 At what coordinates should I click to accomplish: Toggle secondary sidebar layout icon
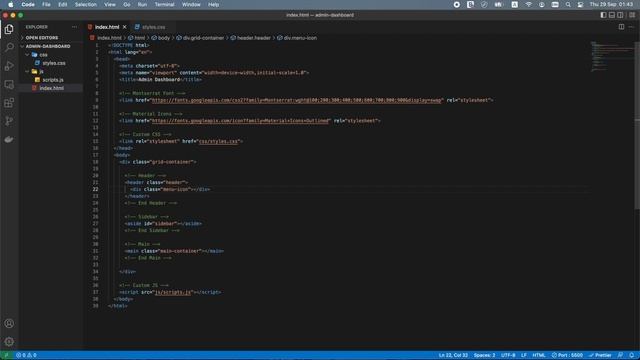pos(620,15)
